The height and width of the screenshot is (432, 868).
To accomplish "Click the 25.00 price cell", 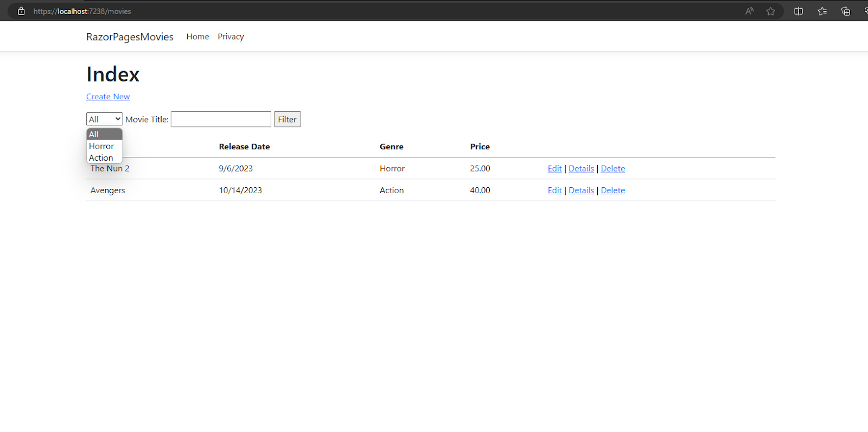I will (x=480, y=168).
